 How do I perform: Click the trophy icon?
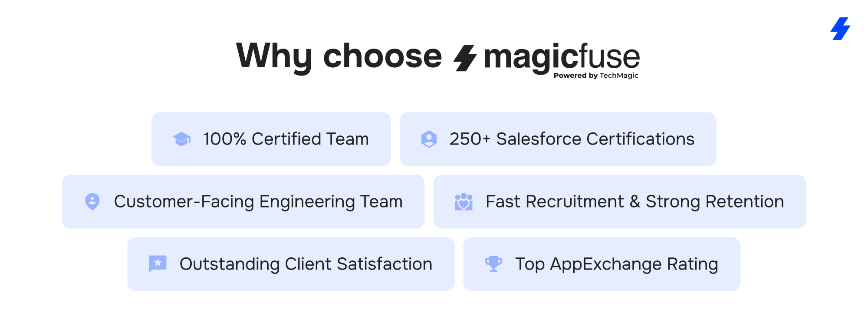pos(493,264)
